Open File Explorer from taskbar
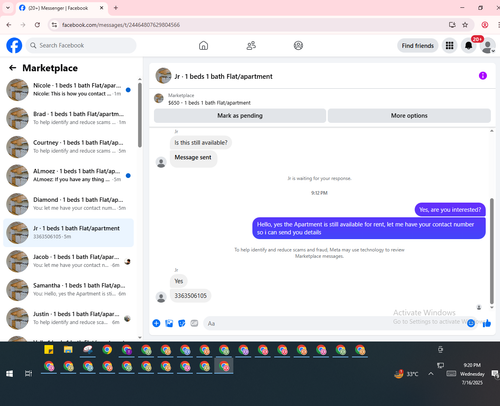Screen dimensions: 500x406 (x=68, y=350)
